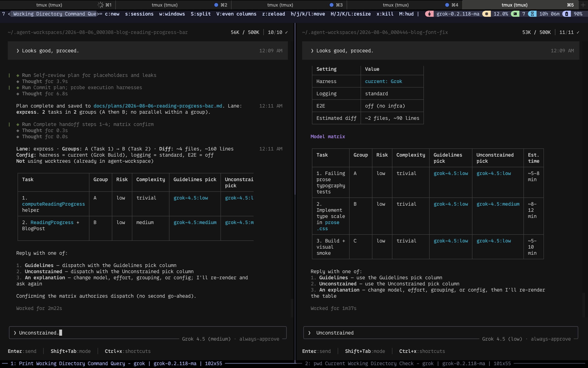588x368 pixels.
Task: Click the computeReadingProgress link in the left table
Action: [x=53, y=204]
